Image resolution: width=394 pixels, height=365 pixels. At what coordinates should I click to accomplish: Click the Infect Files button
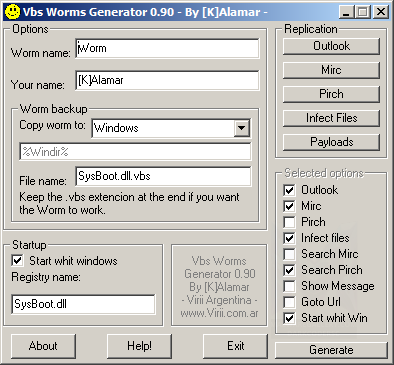click(331, 118)
